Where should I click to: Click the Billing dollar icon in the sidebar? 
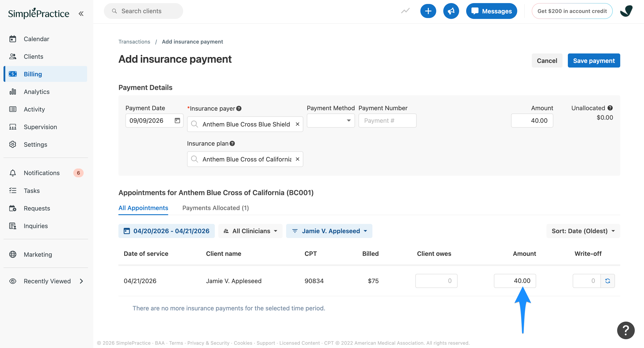[13, 74]
